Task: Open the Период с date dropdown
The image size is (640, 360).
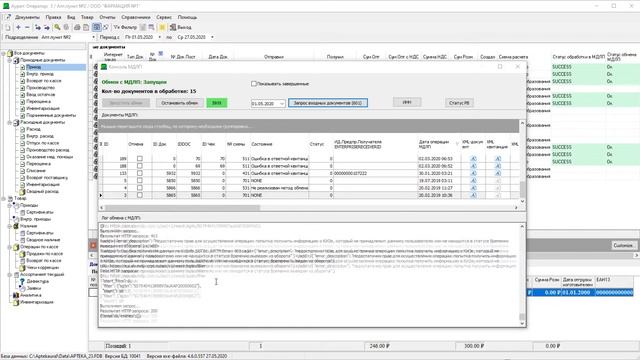Action: coord(160,37)
